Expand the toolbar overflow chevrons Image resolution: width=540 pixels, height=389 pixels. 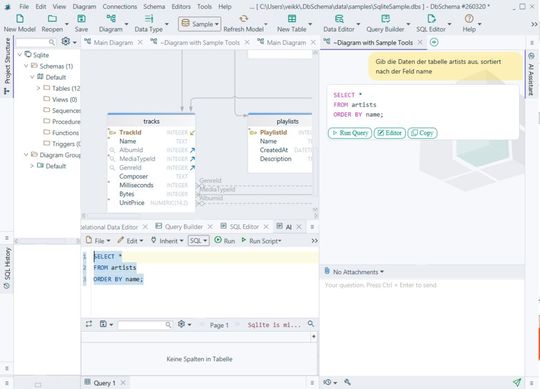pyautogui.click(x=534, y=24)
